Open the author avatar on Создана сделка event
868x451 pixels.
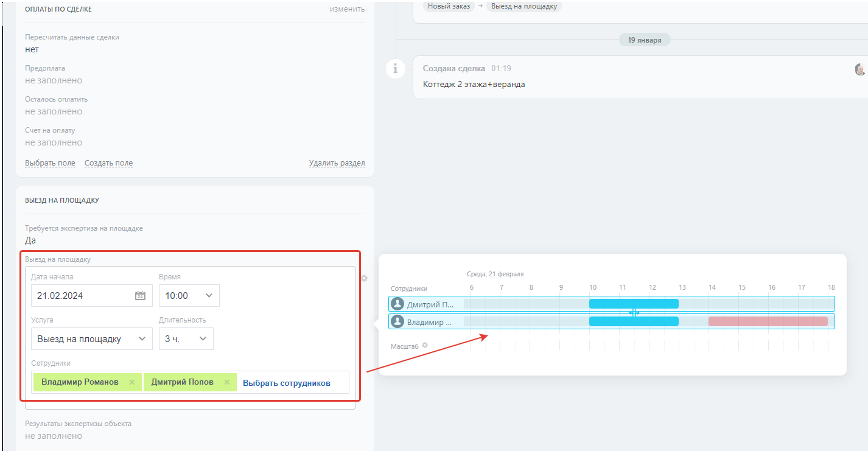pos(861,69)
